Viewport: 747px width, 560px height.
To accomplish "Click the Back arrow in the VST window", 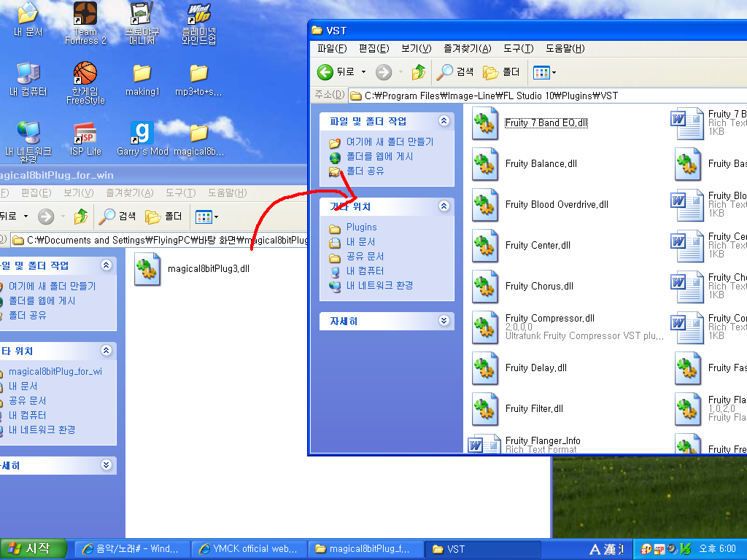I will (x=325, y=72).
